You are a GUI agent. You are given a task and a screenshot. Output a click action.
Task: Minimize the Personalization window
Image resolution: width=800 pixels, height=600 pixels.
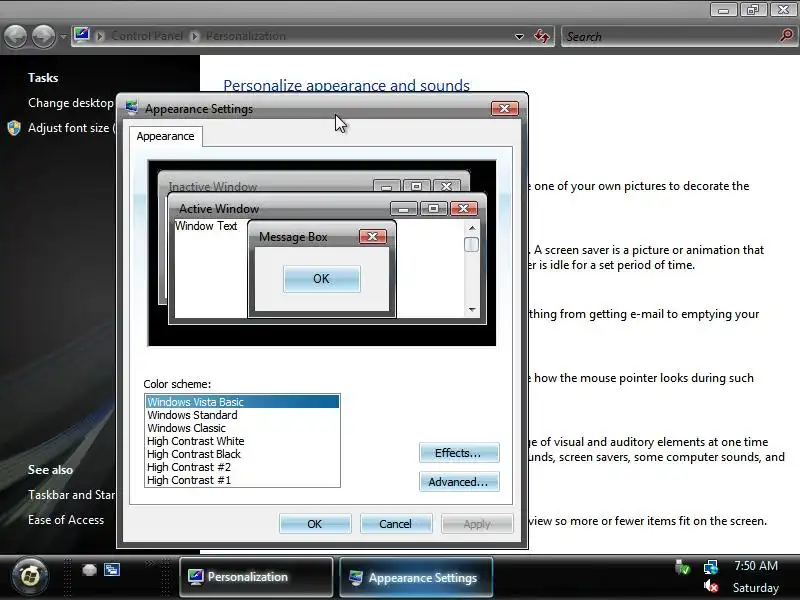pyautogui.click(x=723, y=10)
